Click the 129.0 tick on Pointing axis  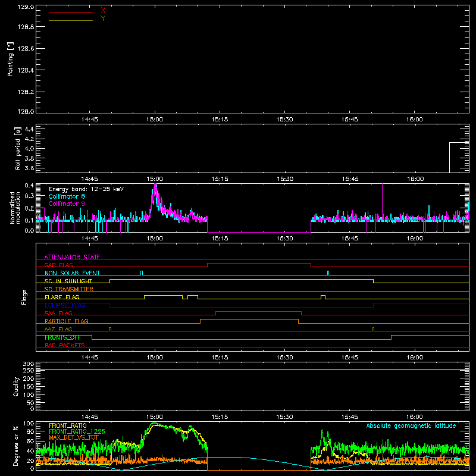click(26, 7)
